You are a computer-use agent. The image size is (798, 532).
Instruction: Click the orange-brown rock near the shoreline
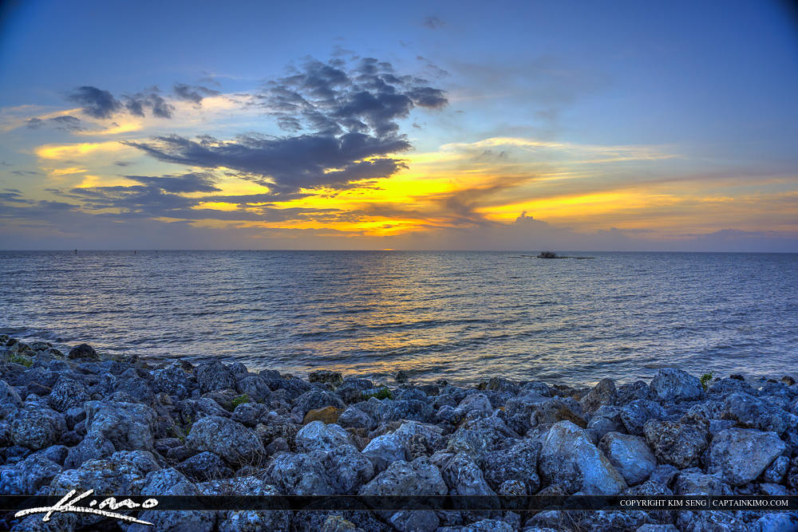coord(323,415)
